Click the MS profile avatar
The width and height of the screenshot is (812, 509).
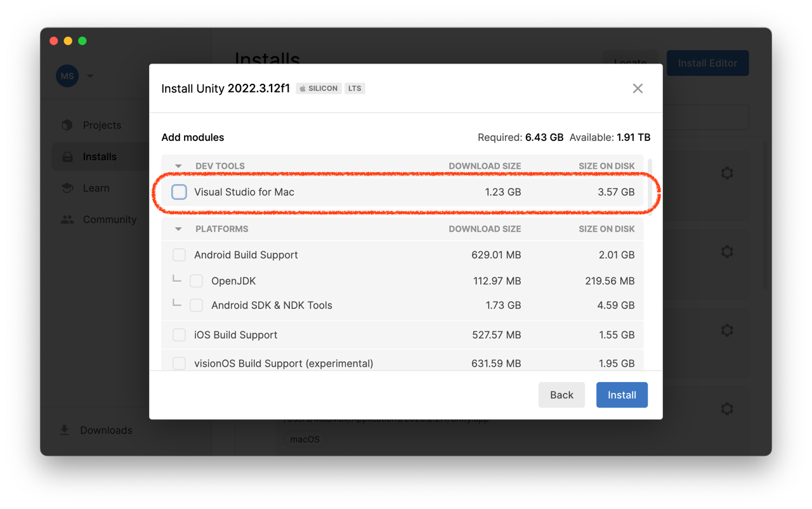click(x=67, y=76)
